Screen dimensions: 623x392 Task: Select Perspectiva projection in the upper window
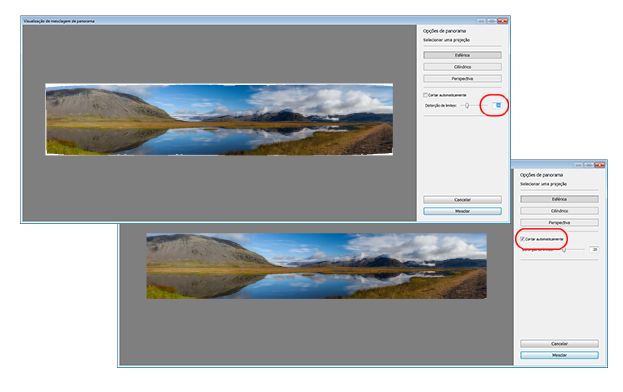[462, 79]
